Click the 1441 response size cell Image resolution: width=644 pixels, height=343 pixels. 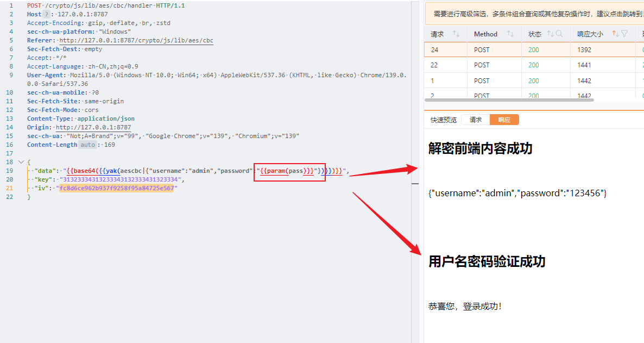[x=584, y=65]
